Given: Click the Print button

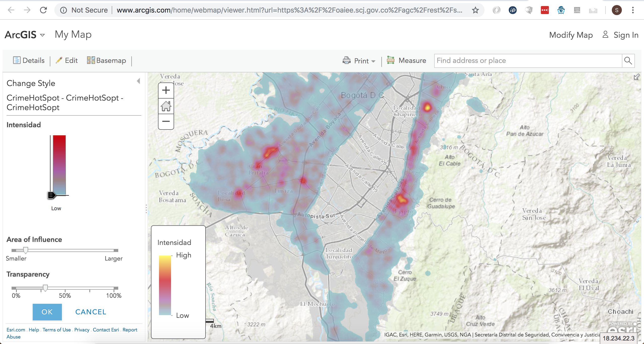Looking at the screenshot, I should click(355, 61).
